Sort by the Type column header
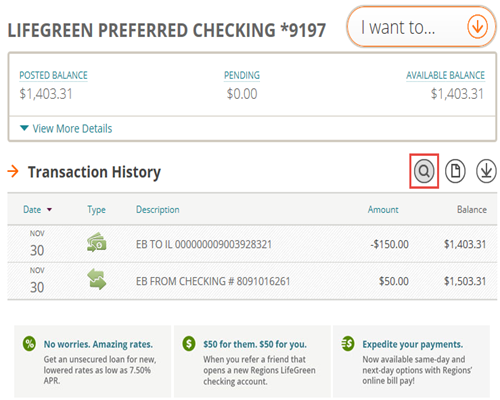 click(96, 209)
